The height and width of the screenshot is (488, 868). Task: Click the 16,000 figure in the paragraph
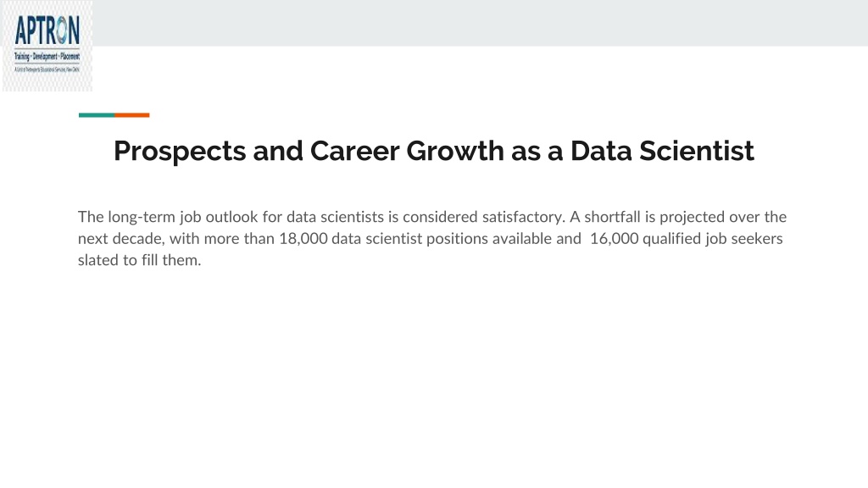(x=614, y=238)
